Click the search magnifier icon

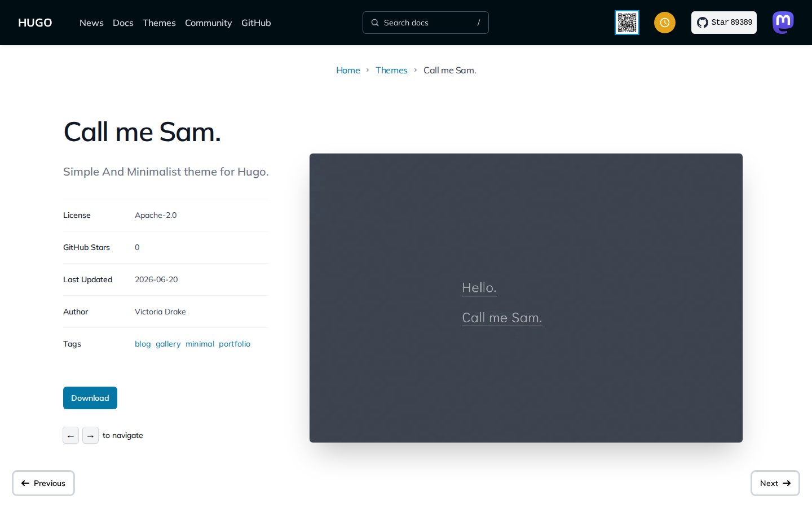click(x=375, y=23)
